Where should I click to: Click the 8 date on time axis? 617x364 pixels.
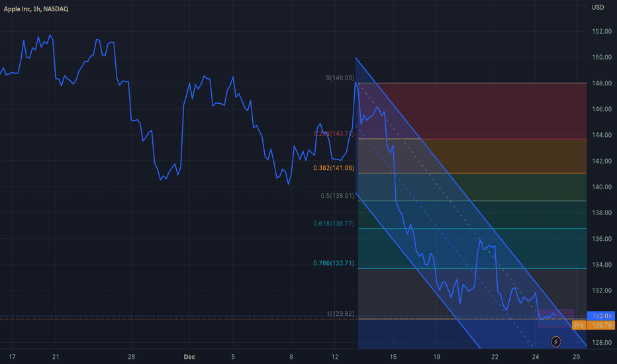tap(291, 357)
